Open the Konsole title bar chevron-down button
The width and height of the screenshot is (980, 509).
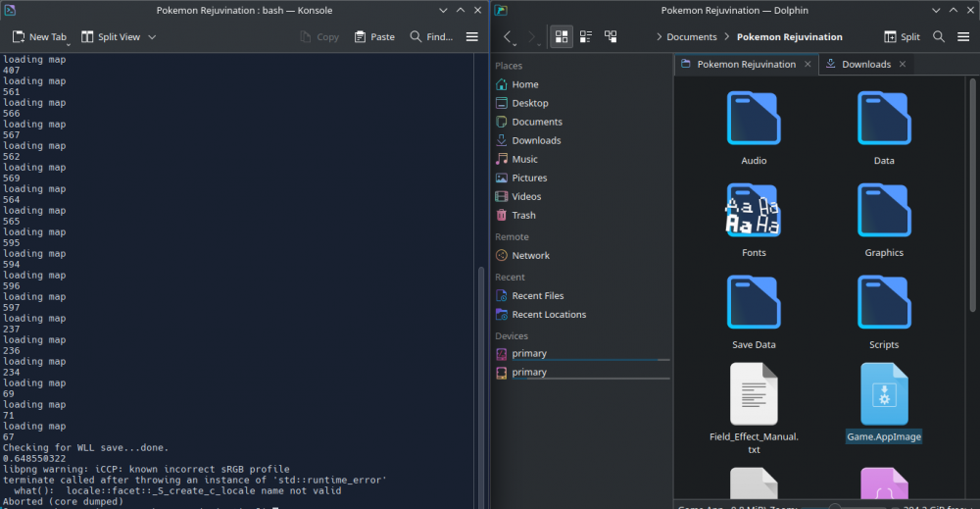[443, 10]
